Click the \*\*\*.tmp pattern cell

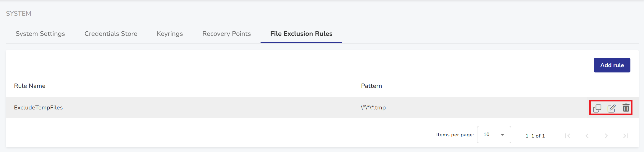(373, 108)
